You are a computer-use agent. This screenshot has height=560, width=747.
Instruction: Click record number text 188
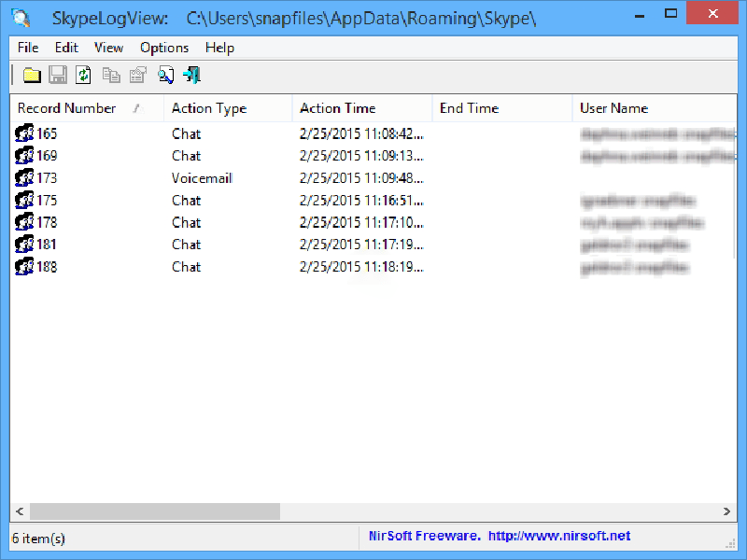[x=47, y=267]
